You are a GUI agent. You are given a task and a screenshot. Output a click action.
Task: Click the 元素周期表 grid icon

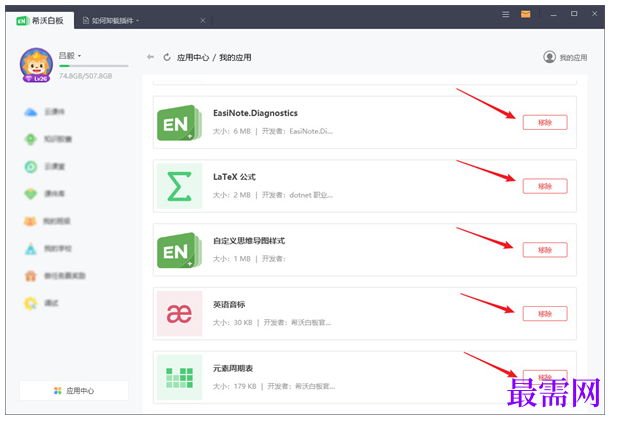tap(180, 378)
